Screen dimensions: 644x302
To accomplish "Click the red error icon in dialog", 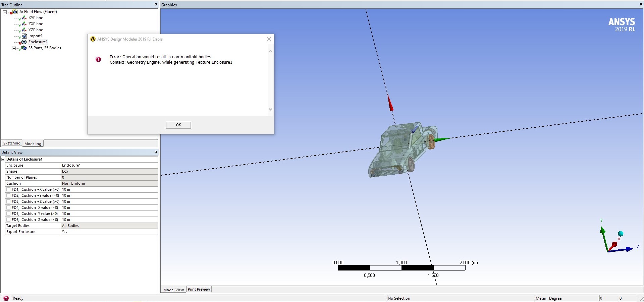I will pyautogui.click(x=98, y=59).
